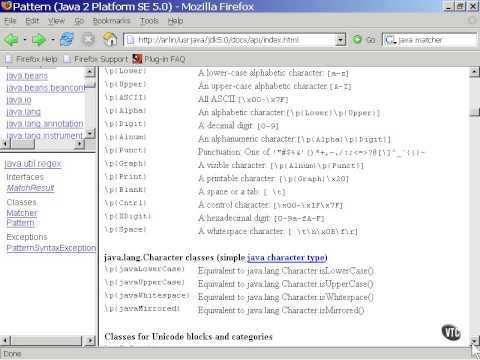
Task: Open the Firefox Help bookmark
Action: (x=37, y=59)
